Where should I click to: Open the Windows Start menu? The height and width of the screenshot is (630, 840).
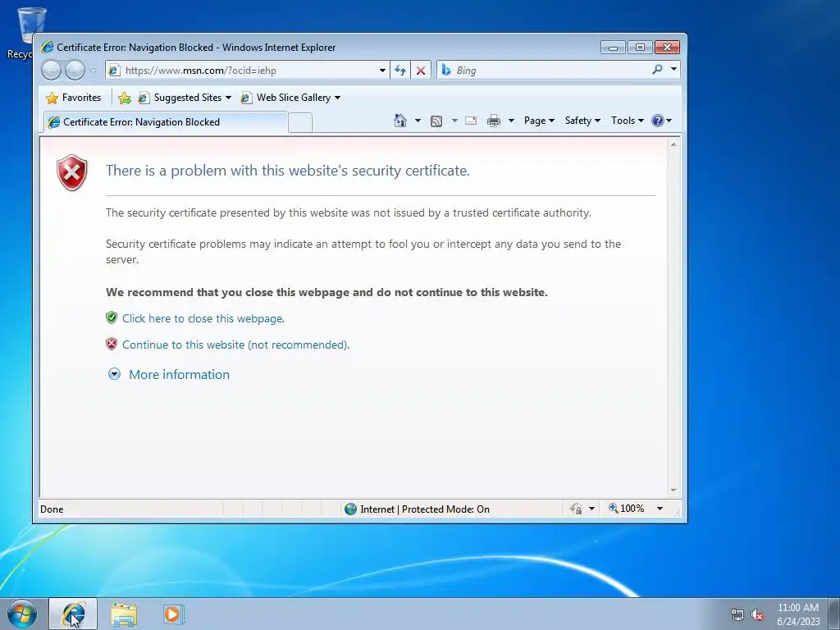point(22,614)
